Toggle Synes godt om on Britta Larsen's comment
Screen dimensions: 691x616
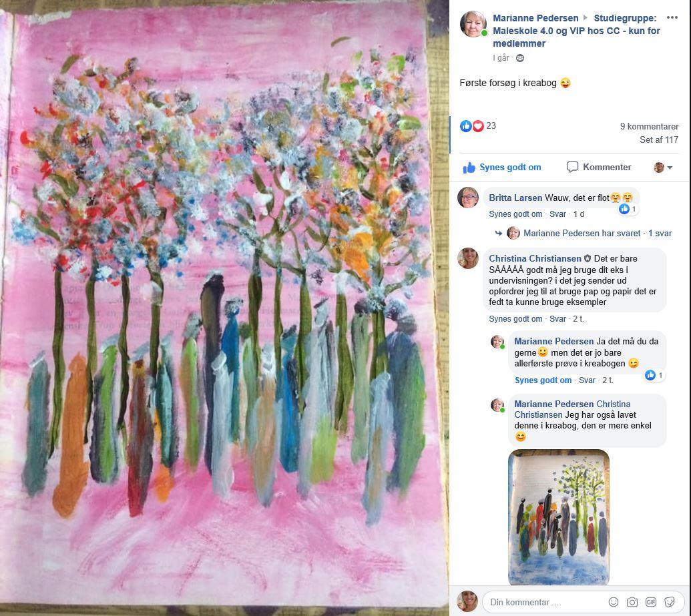click(x=515, y=214)
